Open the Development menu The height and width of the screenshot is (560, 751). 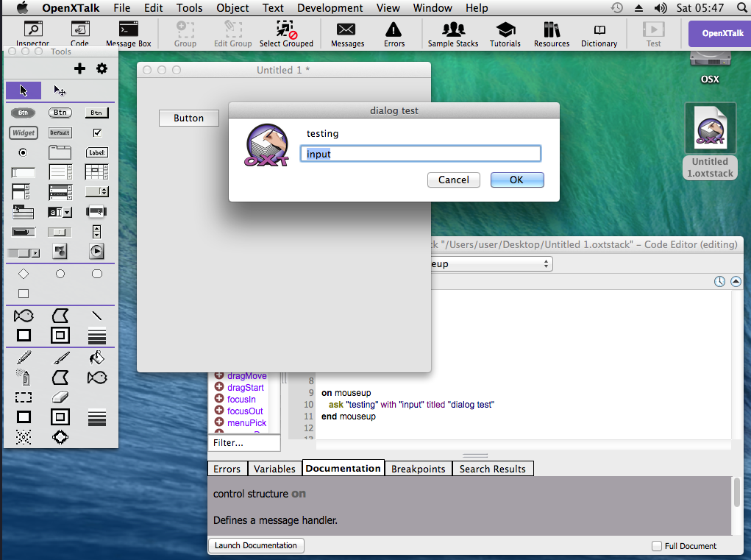[330, 8]
